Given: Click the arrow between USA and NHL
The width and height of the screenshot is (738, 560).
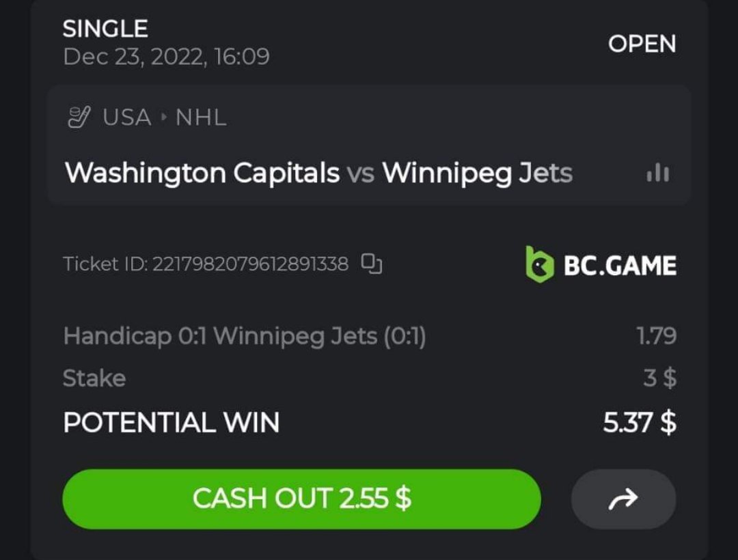Looking at the screenshot, I should [163, 117].
